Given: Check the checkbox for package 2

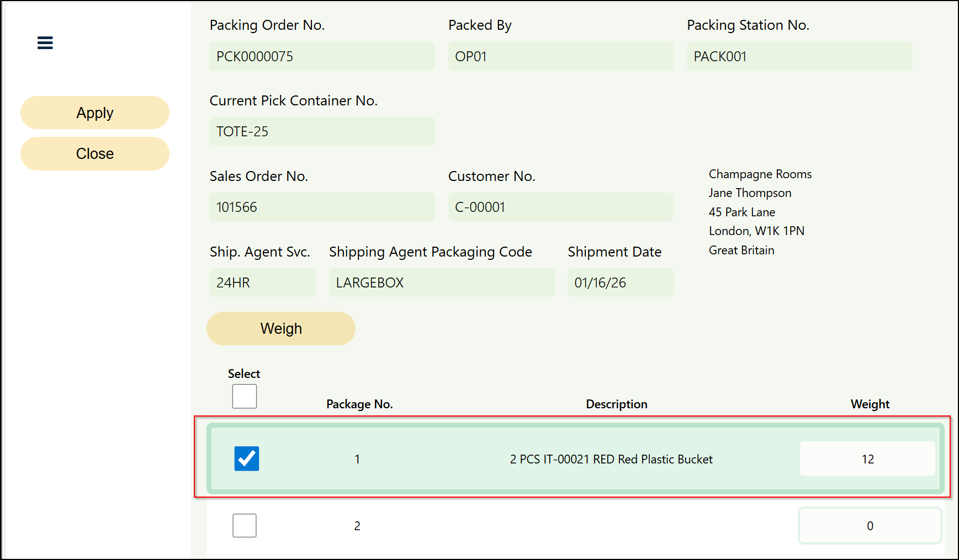Looking at the screenshot, I should pos(244,525).
